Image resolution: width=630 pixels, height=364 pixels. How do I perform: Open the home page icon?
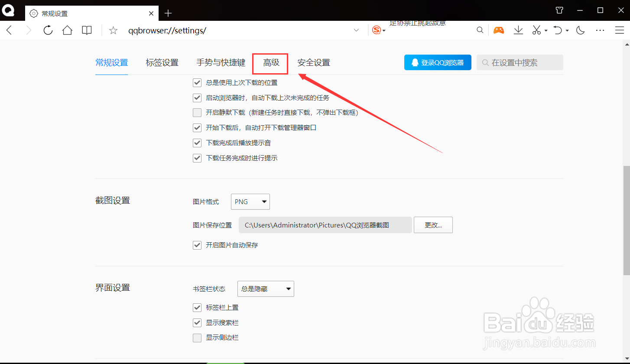point(67,30)
